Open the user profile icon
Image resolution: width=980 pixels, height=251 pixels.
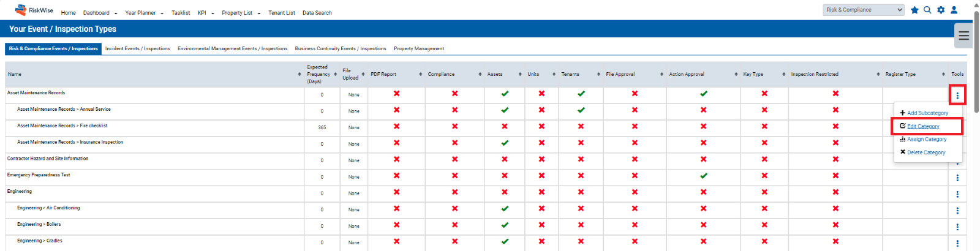(x=954, y=10)
